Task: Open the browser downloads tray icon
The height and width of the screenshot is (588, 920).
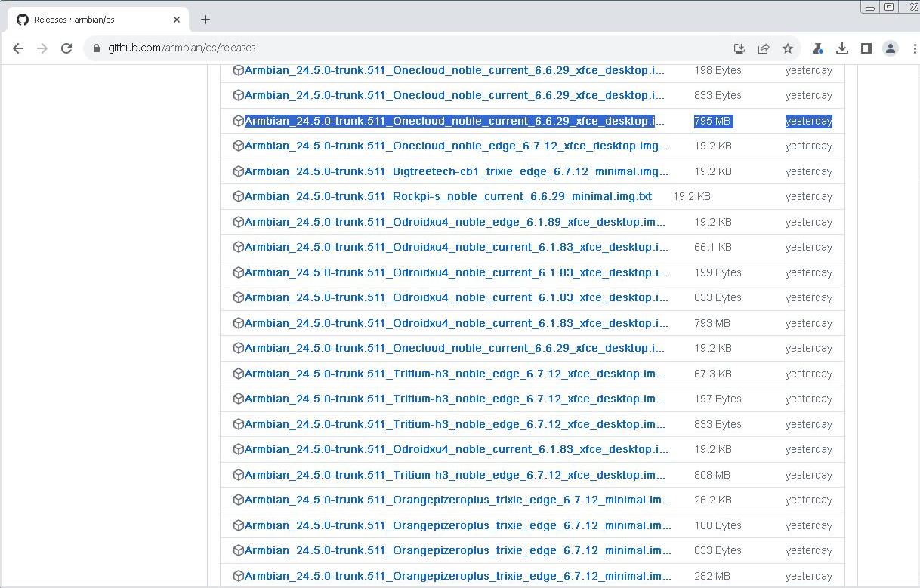Action: point(842,48)
